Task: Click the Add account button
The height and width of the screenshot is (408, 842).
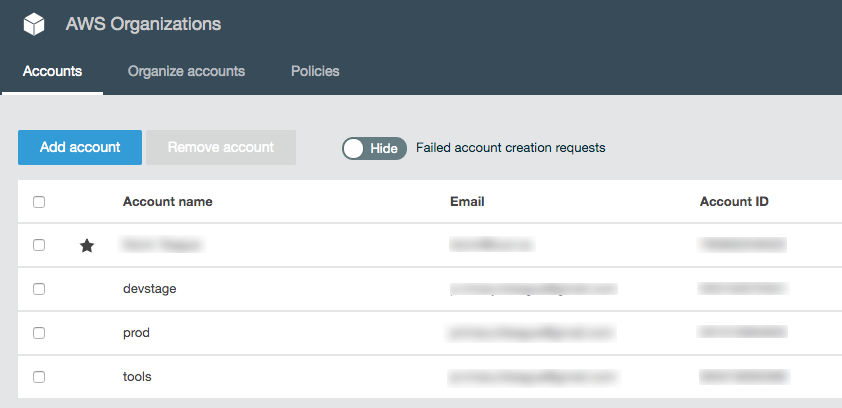Action: click(80, 147)
